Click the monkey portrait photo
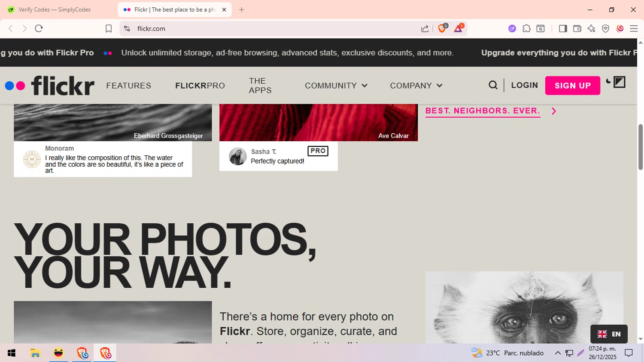 click(524, 307)
